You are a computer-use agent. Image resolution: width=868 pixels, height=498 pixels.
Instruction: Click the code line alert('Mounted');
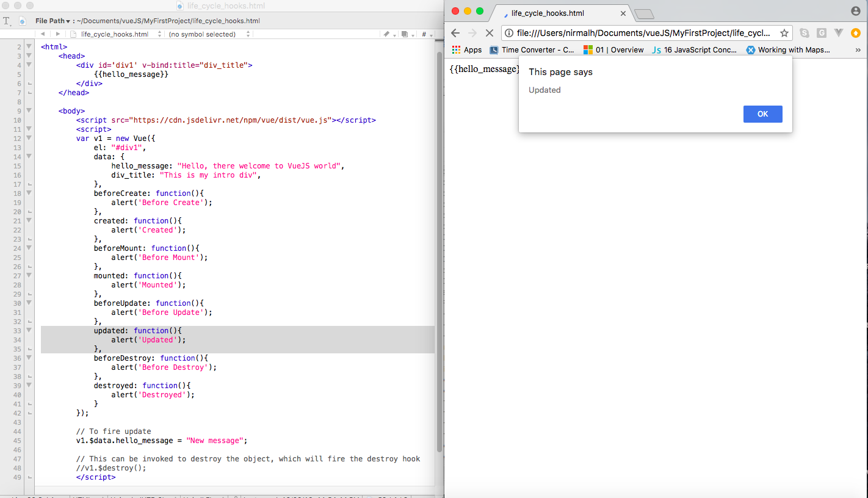148,285
